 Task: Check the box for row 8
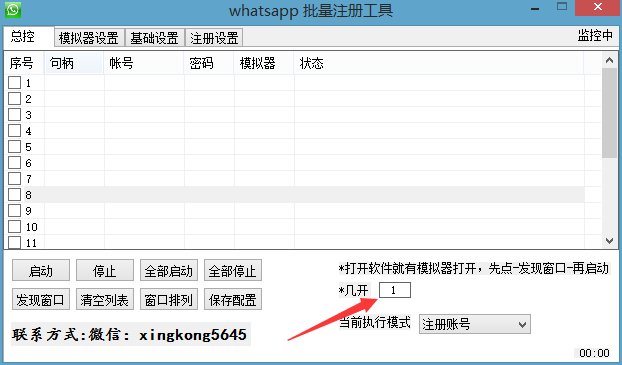click(15, 194)
